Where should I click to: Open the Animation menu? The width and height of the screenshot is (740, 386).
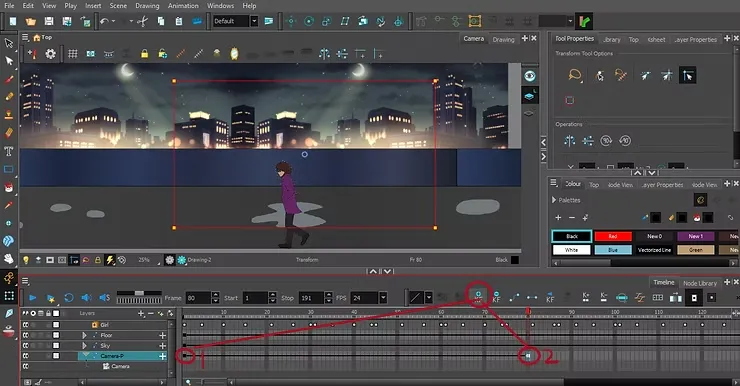(x=183, y=6)
